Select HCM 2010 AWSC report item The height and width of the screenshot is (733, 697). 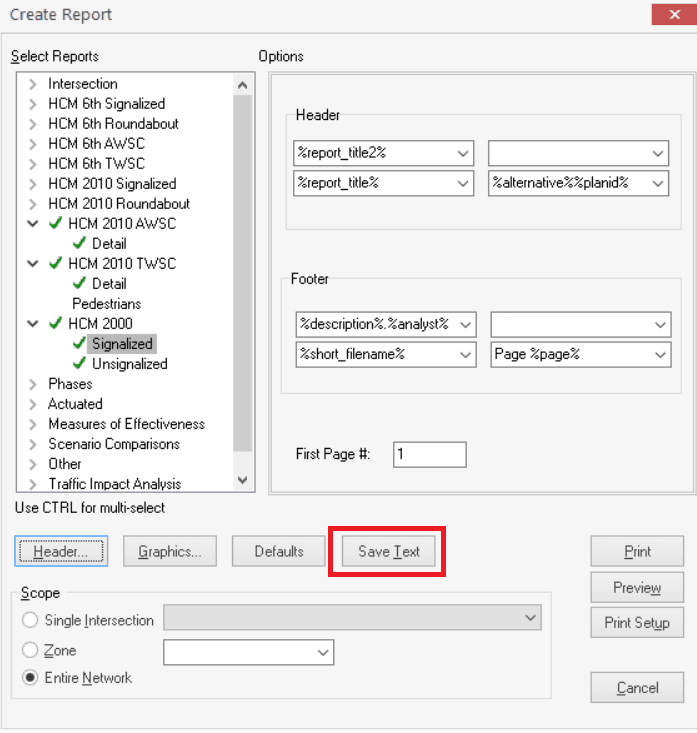pyautogui.click(x=122, y=224)
